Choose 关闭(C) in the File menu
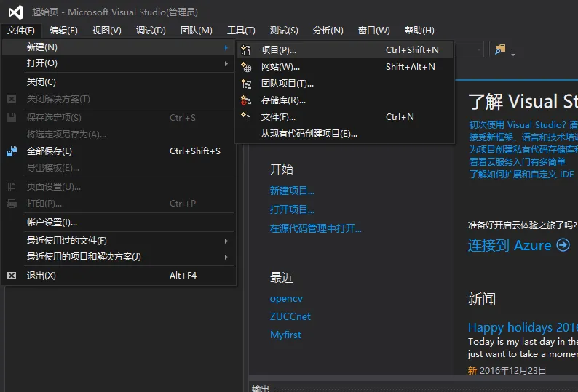The image size is (578, 392). [x=118, y=81]
